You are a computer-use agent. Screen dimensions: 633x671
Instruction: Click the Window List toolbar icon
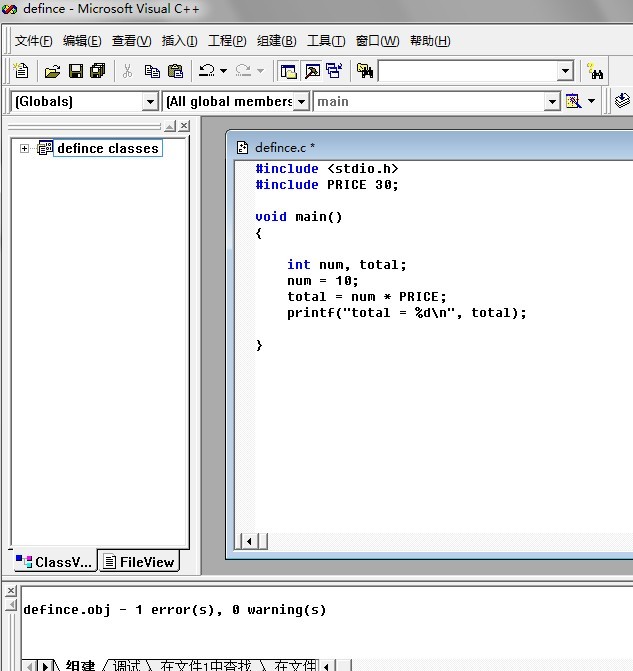click(x=334, y=71)
